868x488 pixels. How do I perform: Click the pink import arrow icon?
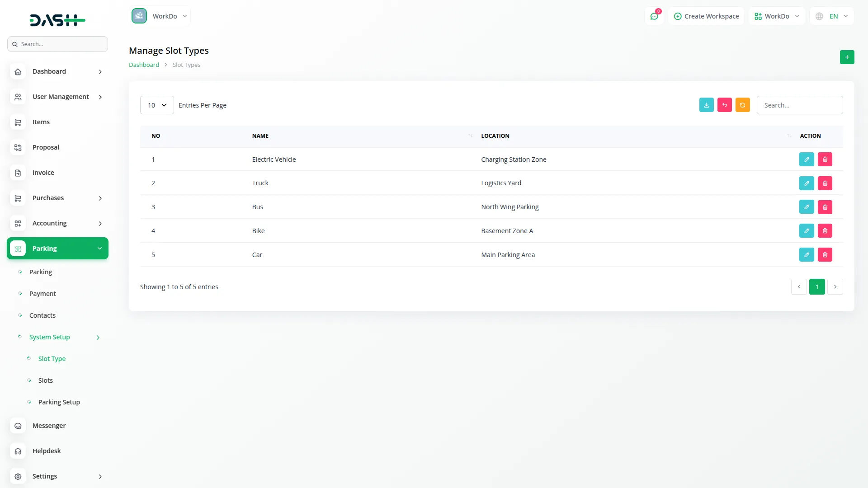pyautogui.click(x=724, y=105)
